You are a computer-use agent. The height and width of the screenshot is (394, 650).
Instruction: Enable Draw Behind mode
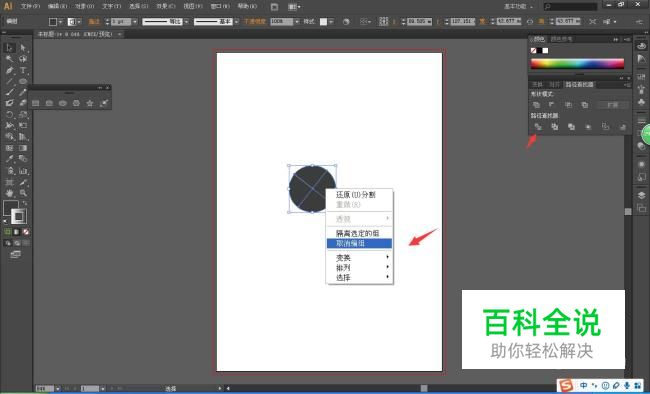tap(17, 243)
